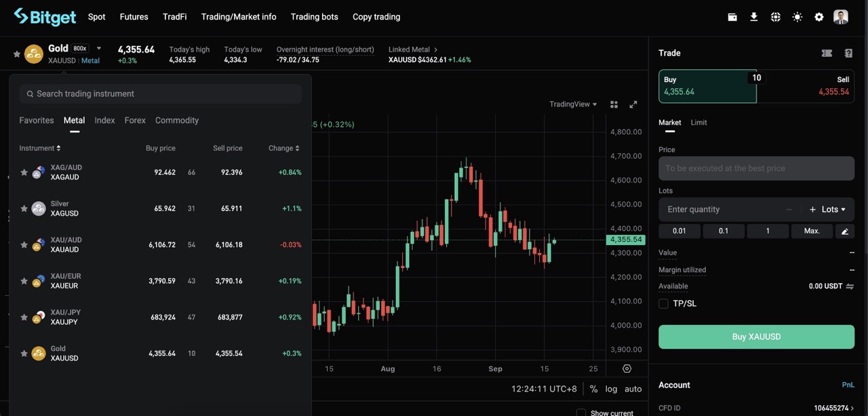Open the help guide icon in Trade panel
Screen dimensions: 868x416
tap(848, 53)
